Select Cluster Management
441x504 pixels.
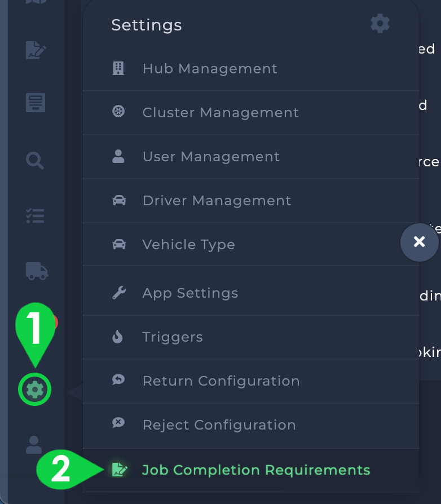tap(220, 112)
